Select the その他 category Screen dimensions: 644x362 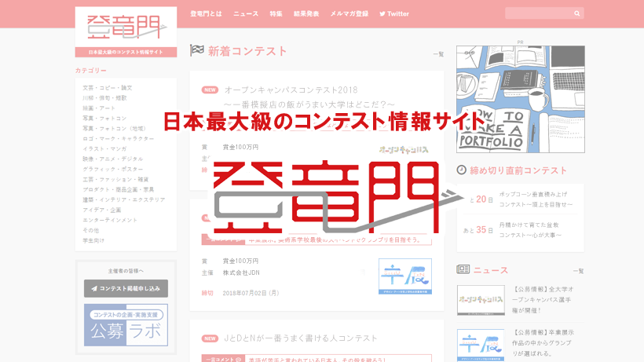(x=91, y=230)
